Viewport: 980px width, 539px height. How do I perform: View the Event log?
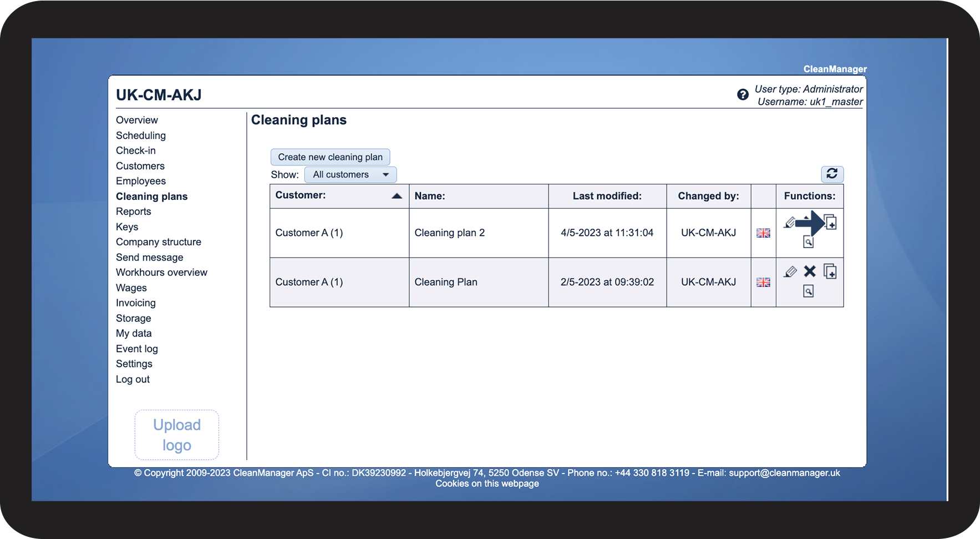click(137, 349)
